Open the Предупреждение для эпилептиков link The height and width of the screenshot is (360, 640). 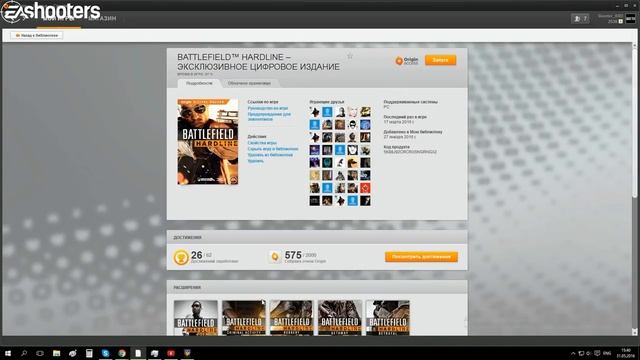(x=269, y=116)
